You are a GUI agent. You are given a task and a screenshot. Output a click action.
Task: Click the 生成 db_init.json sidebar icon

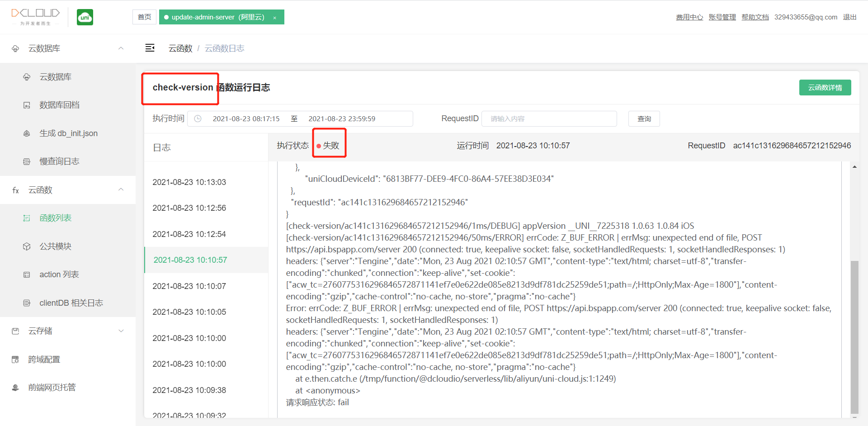tap(27, 133)
